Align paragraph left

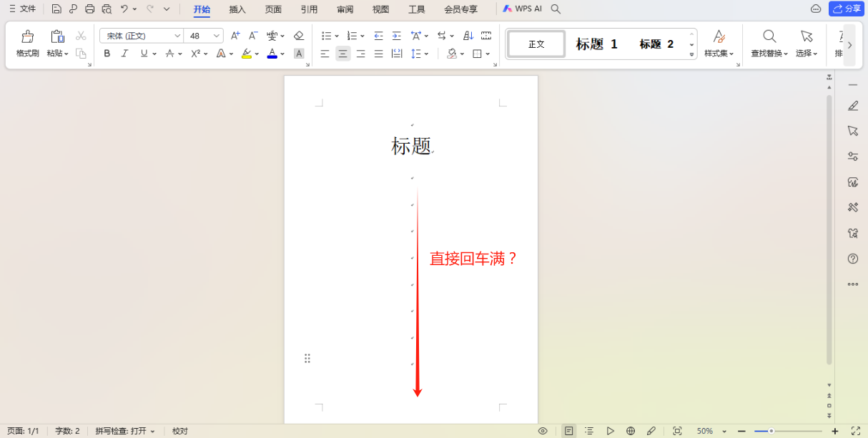[325, 54]
